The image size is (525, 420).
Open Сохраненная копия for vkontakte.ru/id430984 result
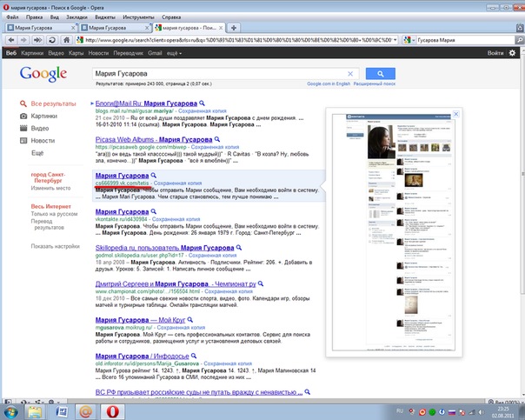176,219
